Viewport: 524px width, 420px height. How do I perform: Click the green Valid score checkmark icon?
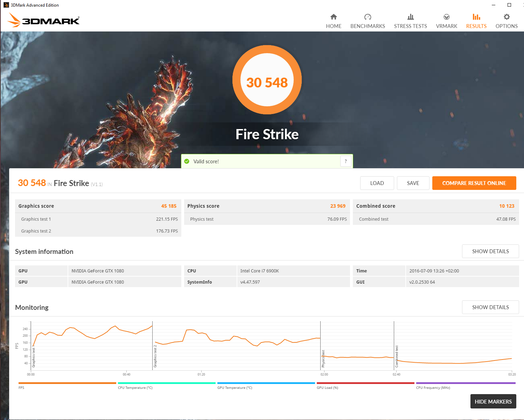187,161
